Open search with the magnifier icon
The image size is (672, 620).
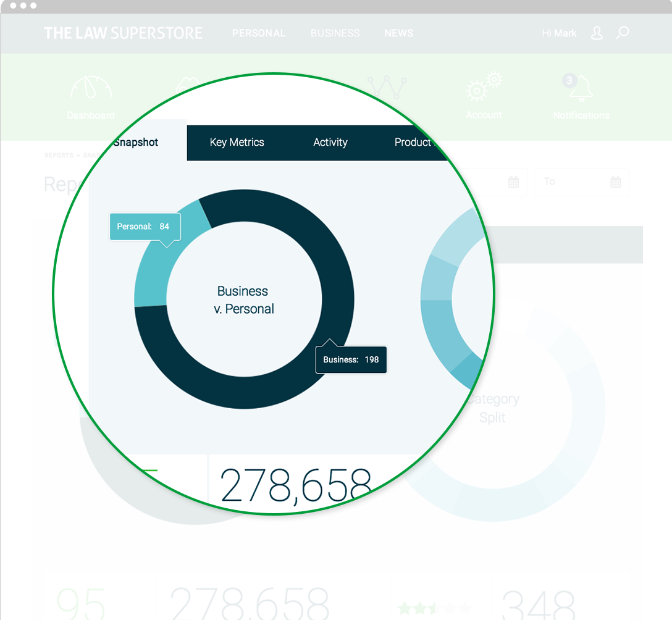(x=623, y=33)
